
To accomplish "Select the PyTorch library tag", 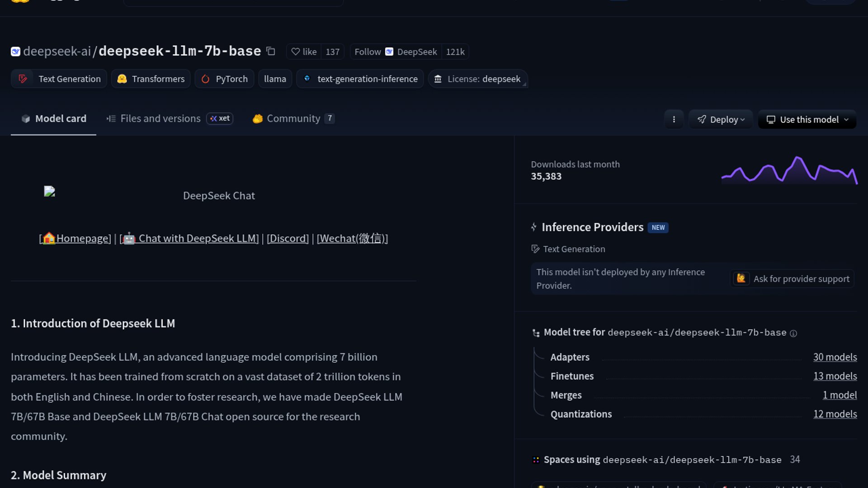I will 224,79.
